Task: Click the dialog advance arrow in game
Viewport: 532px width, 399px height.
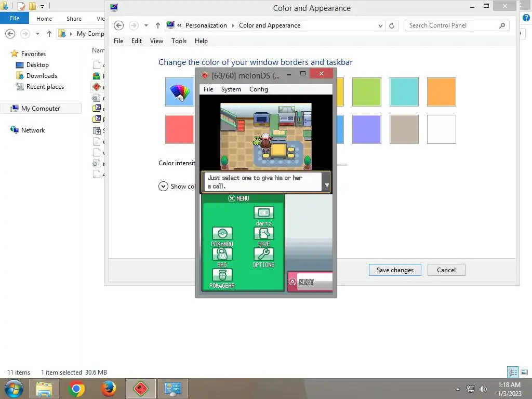Action: click(x=327, y=185)
